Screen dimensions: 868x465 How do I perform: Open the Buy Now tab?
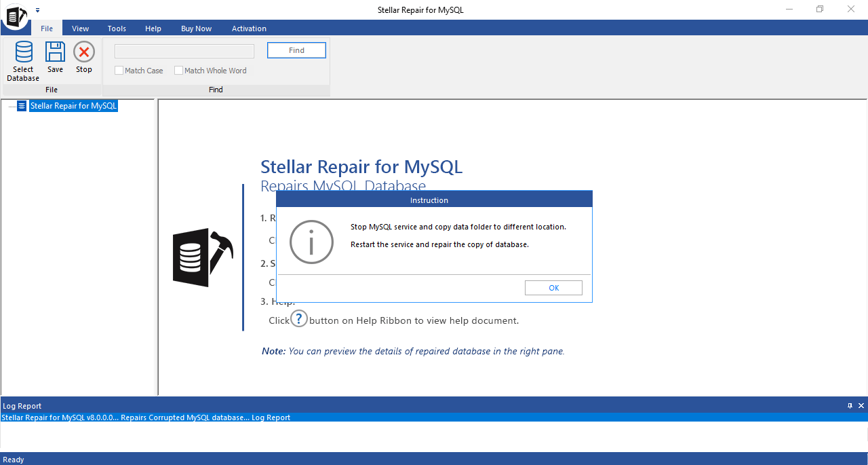tap(196, 29)
